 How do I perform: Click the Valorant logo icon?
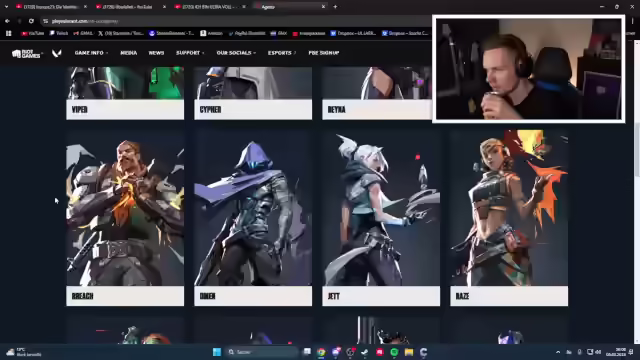[x=57, y=53]
